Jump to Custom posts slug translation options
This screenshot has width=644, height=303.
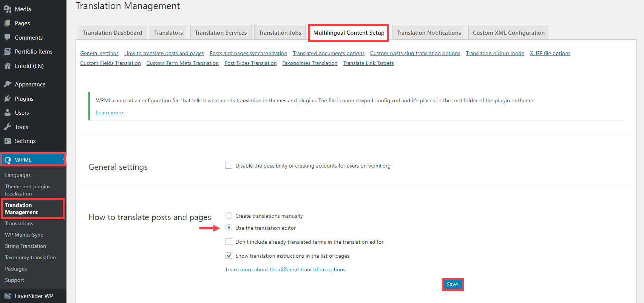(415, 53)
